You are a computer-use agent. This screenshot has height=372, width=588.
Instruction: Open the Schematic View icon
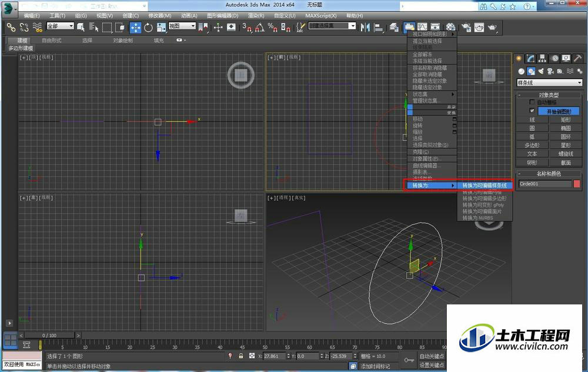[435, 28]
